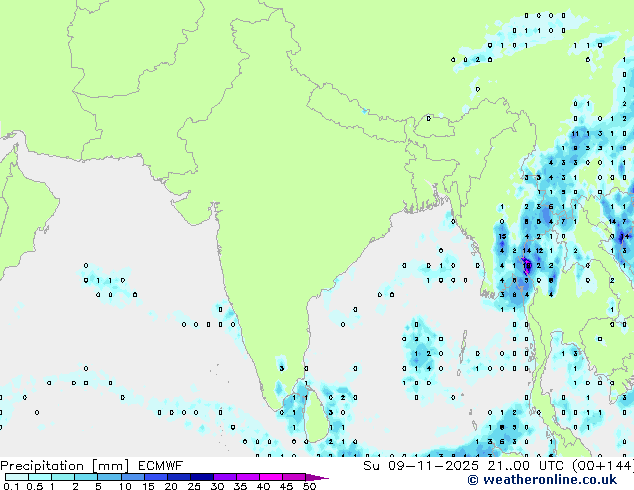Click the '50' legend scale label
The width and height of the screenshot is (634, 490).
(x=309, y=486)
